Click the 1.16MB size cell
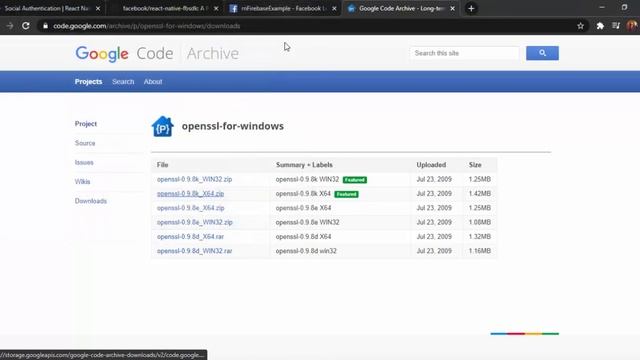 coord(480,251)
